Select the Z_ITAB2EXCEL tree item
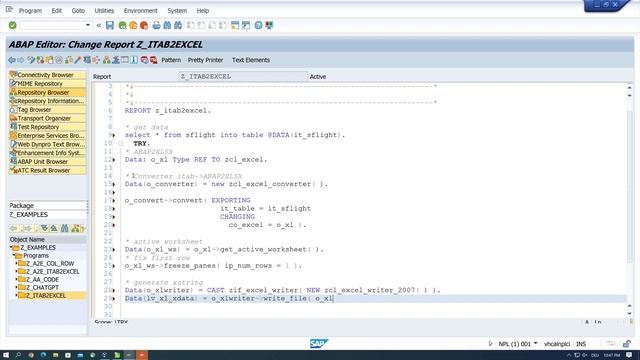640x360 pixels. (46, 296)
